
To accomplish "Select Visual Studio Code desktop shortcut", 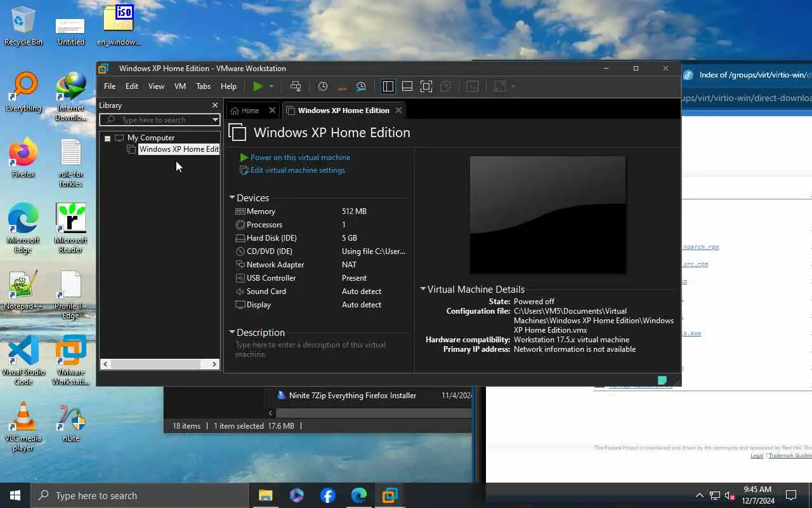I will 23,361.
